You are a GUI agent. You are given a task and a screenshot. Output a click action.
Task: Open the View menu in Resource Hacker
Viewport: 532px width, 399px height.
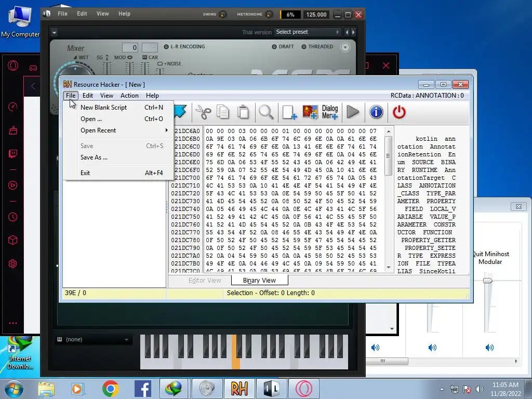(x=107, y=96)
